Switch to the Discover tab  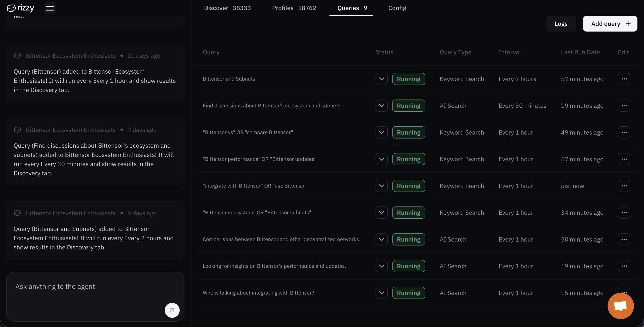(227, 8)
